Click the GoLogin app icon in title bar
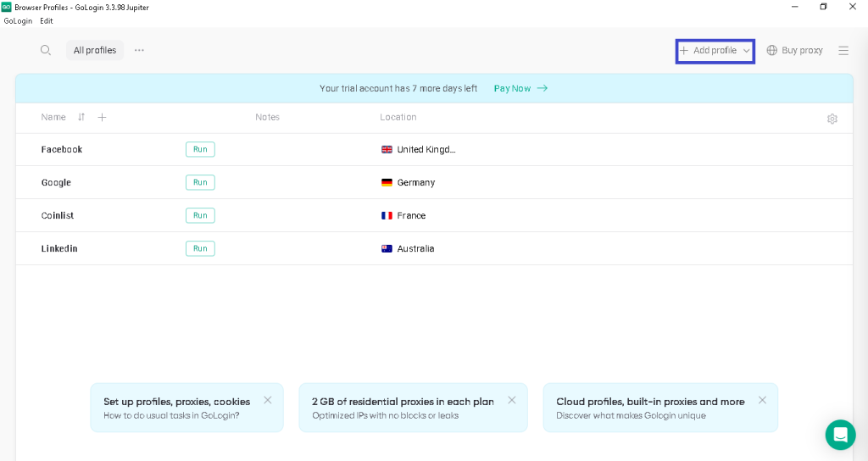Screen dimensions: 868x461 pos(6,7)
